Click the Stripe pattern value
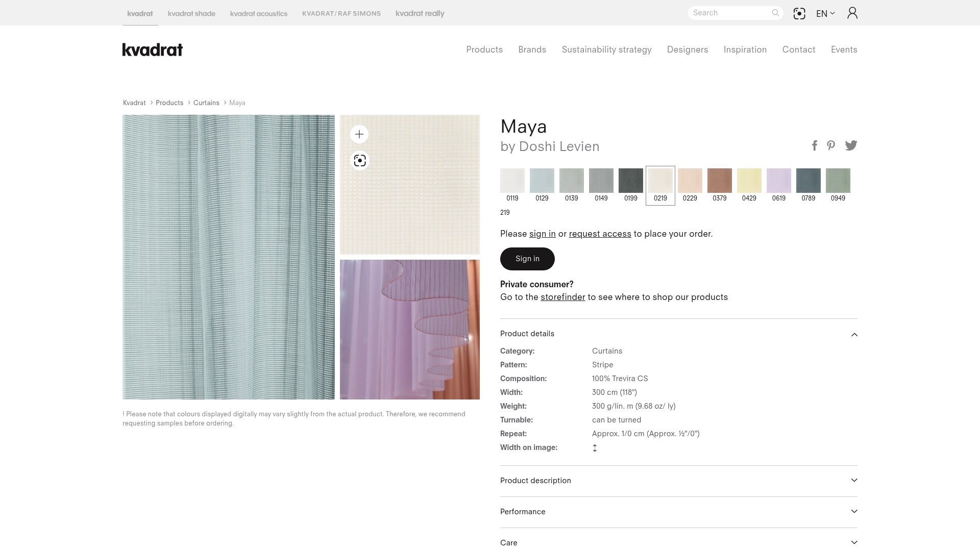 602,365
